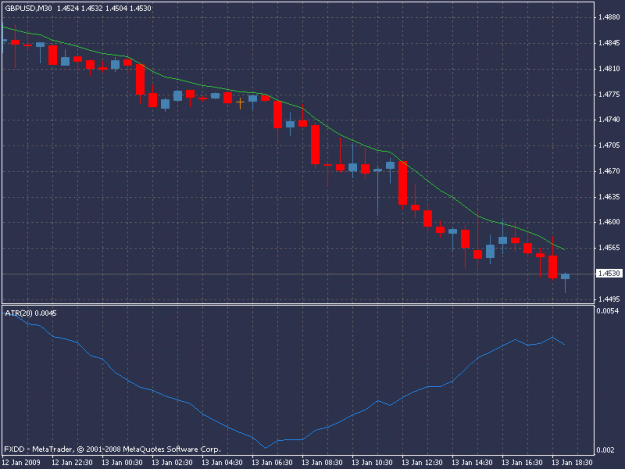Screen dimensions: 625x469
Task: Click the GBPUSD,M30 chart title text
Action: 28,8
